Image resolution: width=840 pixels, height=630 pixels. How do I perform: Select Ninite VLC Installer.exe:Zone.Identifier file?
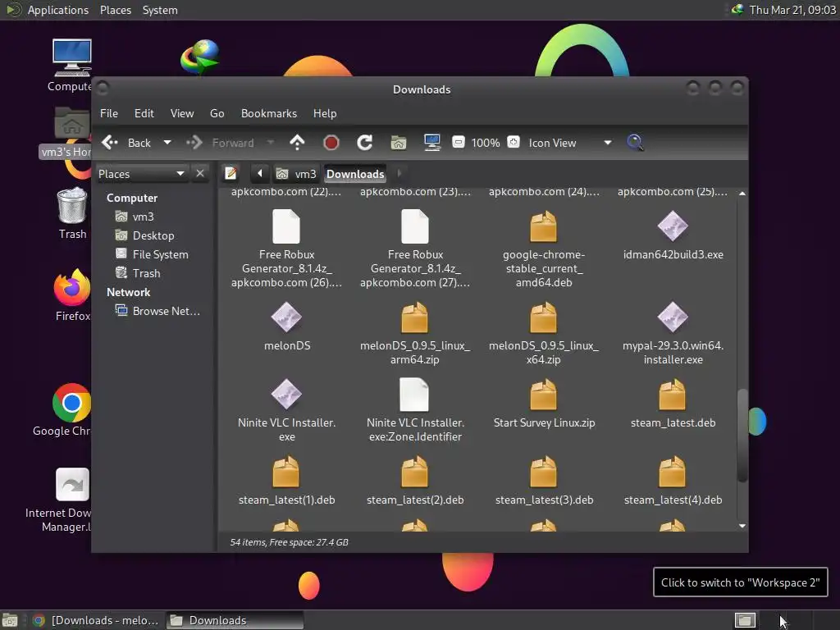[x=415, y=395]
